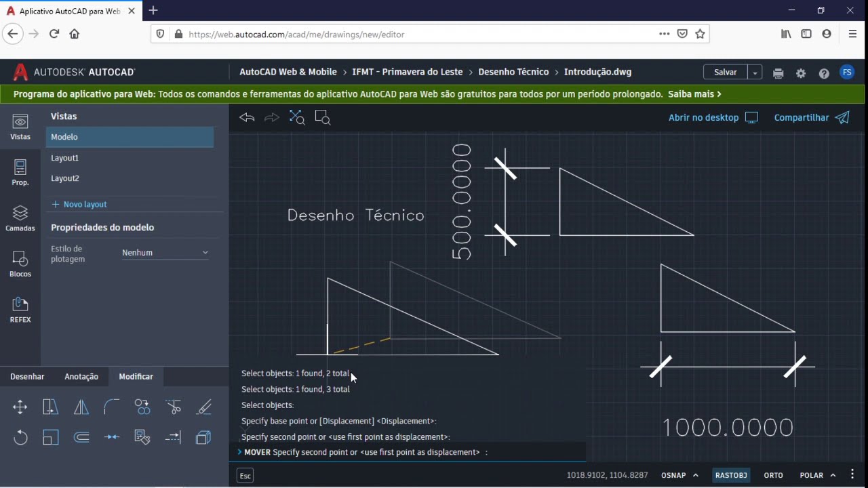Click the Salvar button
This screenshot has height=488, width=868.
(726, 73)
